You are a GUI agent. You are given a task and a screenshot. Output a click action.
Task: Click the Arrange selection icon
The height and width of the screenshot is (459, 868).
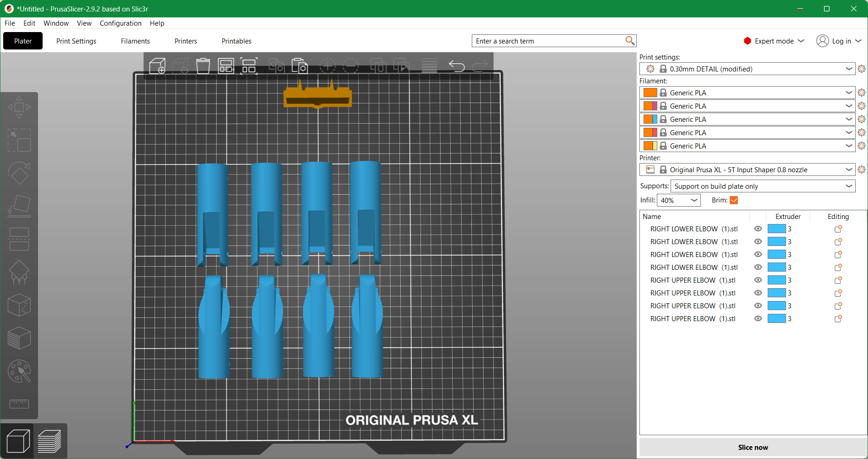click(x=249, y=66)
